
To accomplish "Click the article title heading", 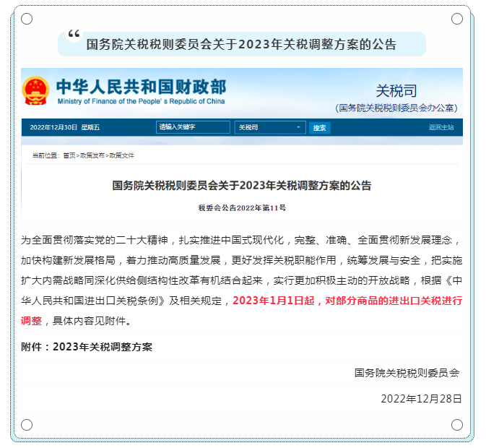I will pos(242,186).
